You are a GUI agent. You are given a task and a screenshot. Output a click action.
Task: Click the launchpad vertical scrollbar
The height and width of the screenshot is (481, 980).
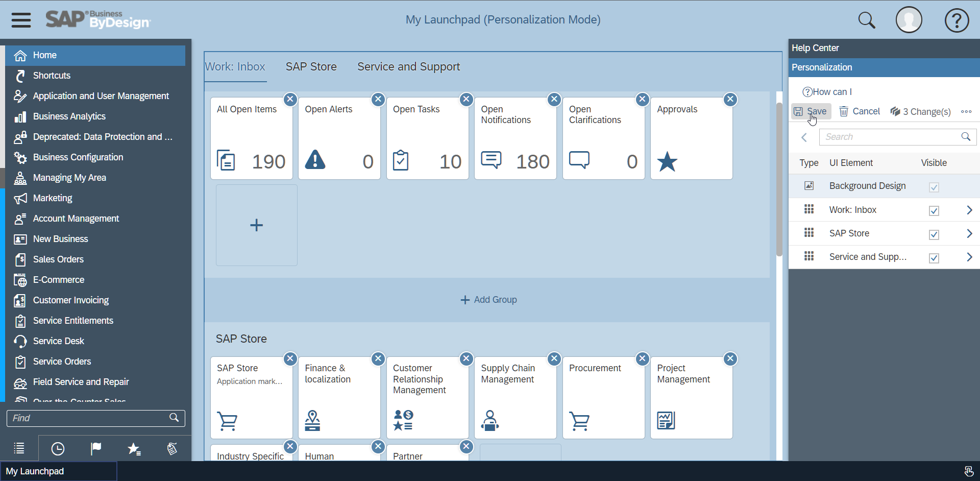pos(779,179)
